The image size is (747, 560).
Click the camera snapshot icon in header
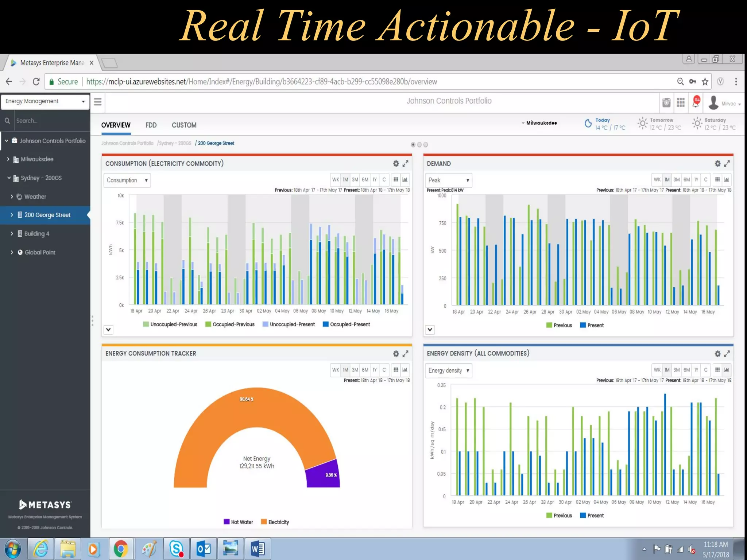666,102
